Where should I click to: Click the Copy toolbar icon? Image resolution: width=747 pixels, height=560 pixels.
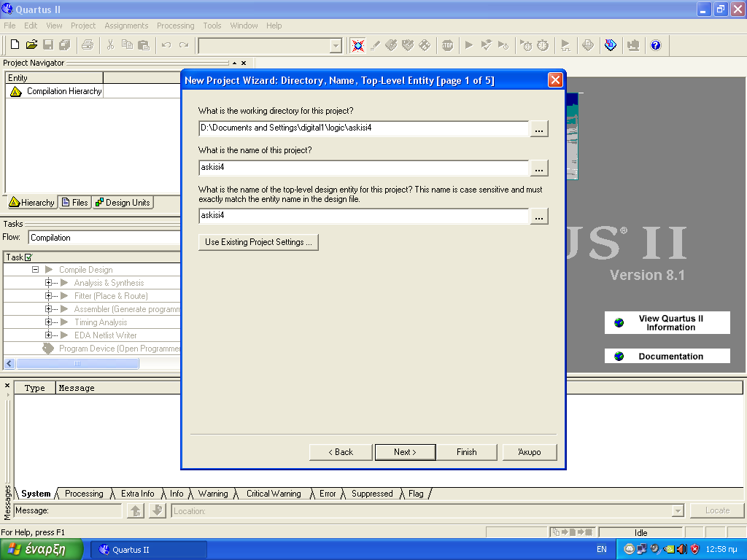(127, 44)
